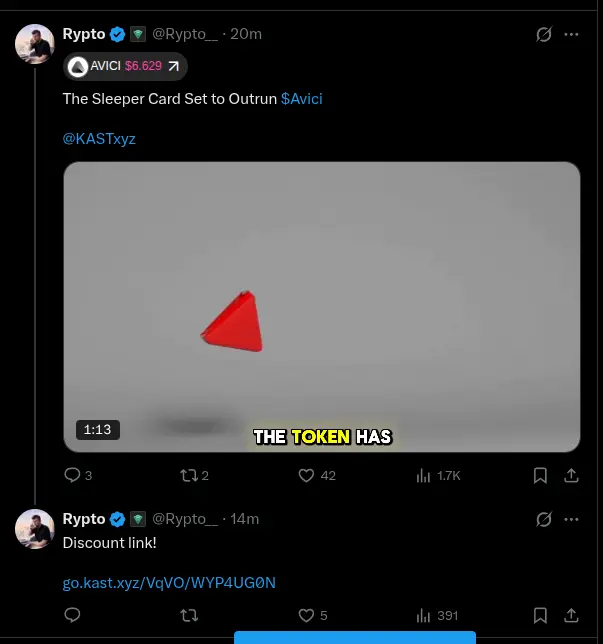This screenshot has width=603, height=644.
Task: Open the @KASTxyz mention
Action: click(99, 138)
